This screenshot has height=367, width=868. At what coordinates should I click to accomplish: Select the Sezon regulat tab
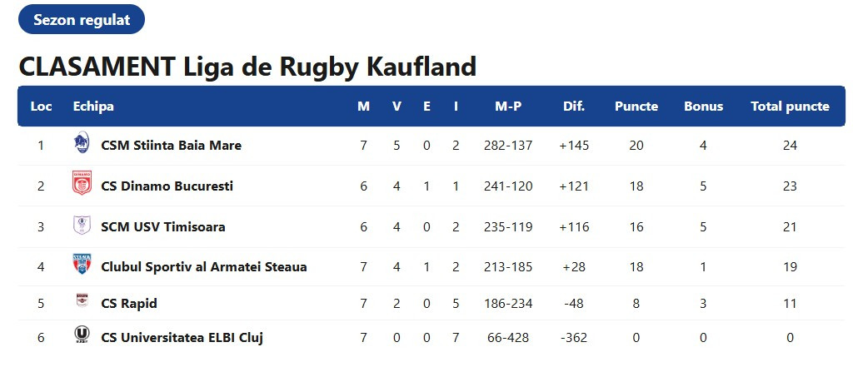click(x=82, y=20)
